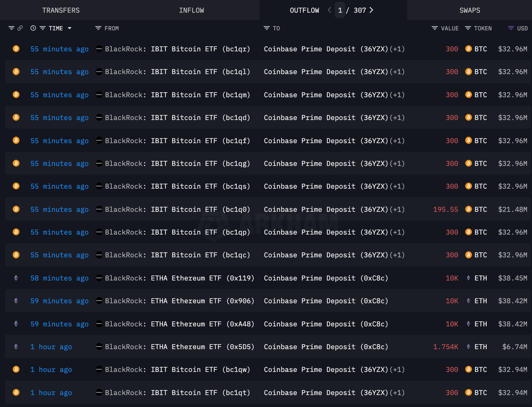Click the ETH token label in the 0x119 row

[481, 278]
